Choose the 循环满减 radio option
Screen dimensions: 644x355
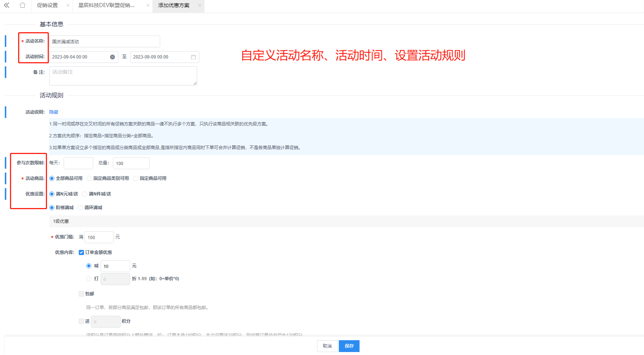coord(80,208)
